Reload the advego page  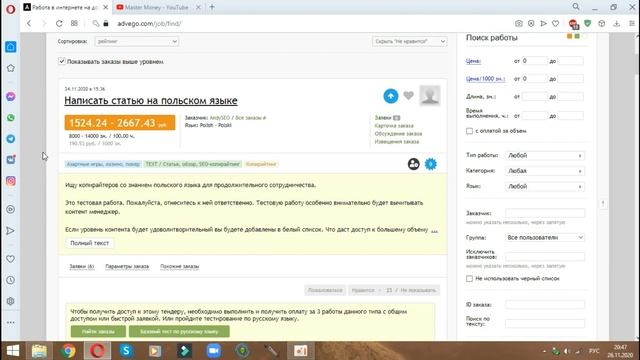coord(59,23)
